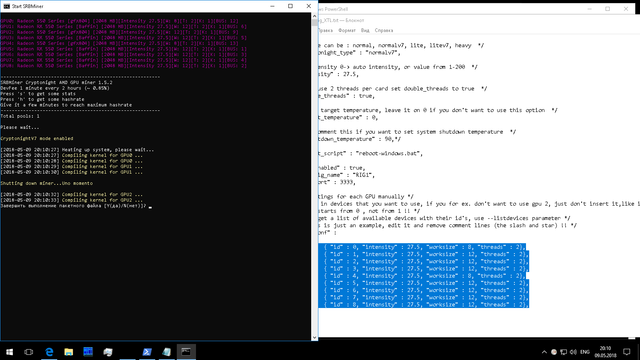Click the Total pools: 1 console line
640x360 pixels.
pos(20,116)
